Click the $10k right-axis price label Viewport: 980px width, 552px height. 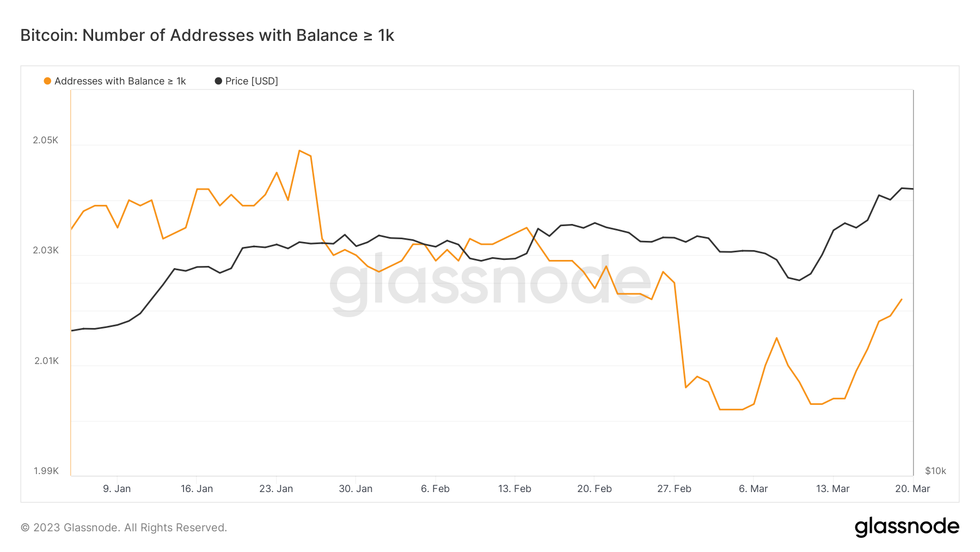coord(935,471)
